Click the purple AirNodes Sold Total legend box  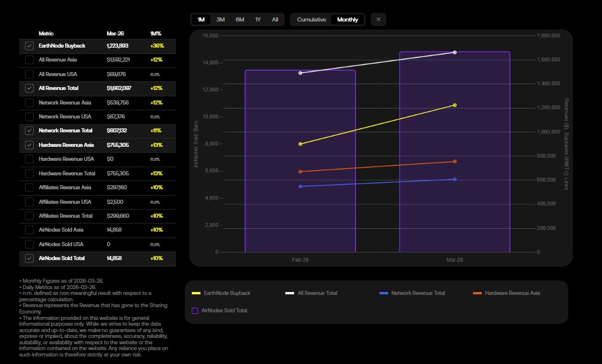[195, 311]
